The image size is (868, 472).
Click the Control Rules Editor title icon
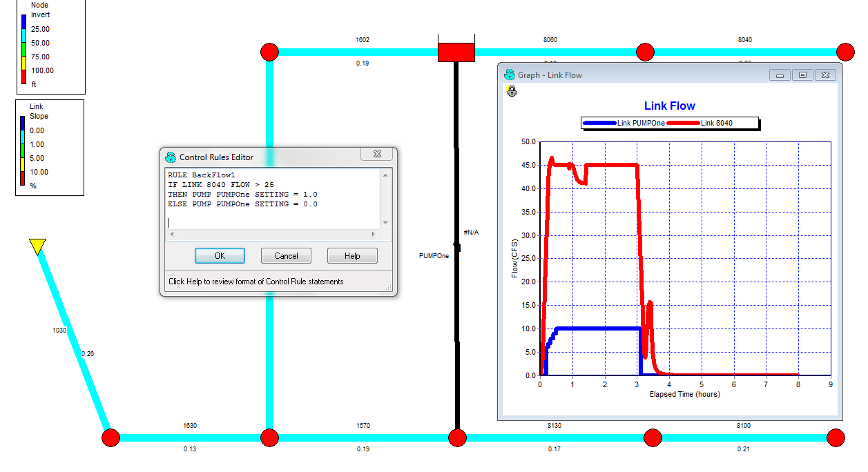[171, 157]
